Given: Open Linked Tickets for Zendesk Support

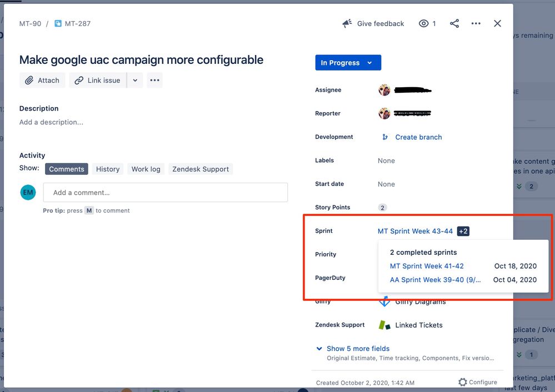Looking at the screenshot, I should pyautogui.click(x=419, y=325).
